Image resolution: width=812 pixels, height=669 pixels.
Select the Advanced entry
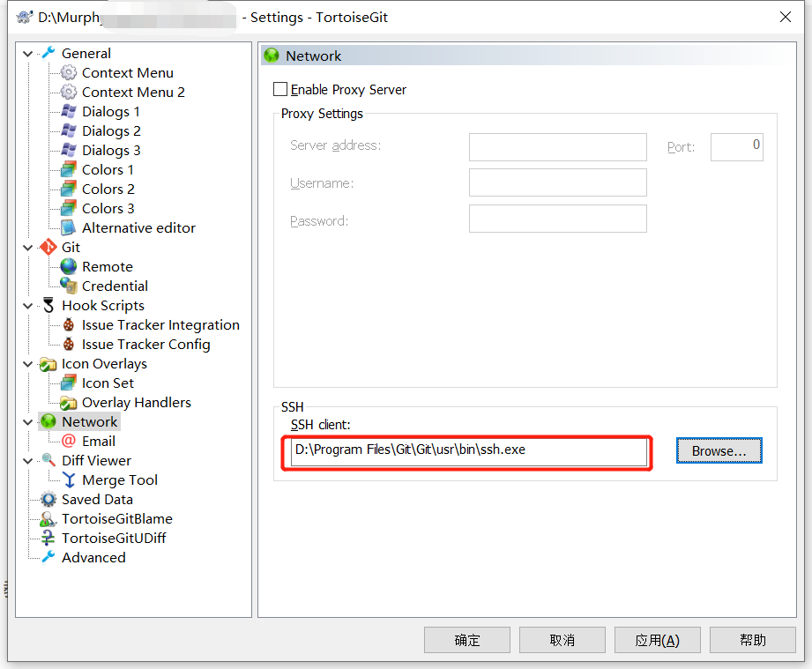93,557
